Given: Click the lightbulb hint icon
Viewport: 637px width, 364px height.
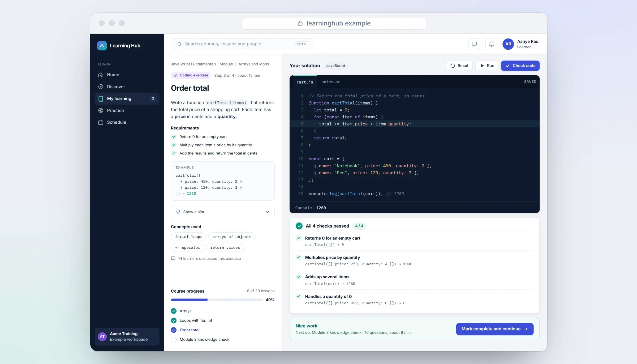Looking at the screenshot, I should (178, 212).
